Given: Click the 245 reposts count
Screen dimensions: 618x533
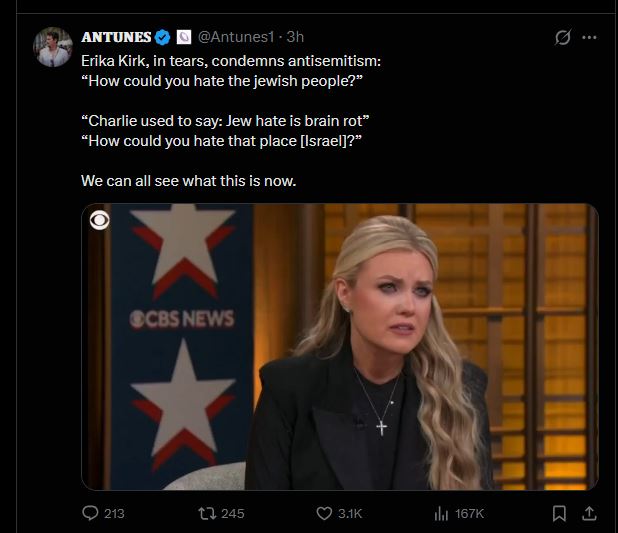Looking at the screenshot, I should click(232, 513).
